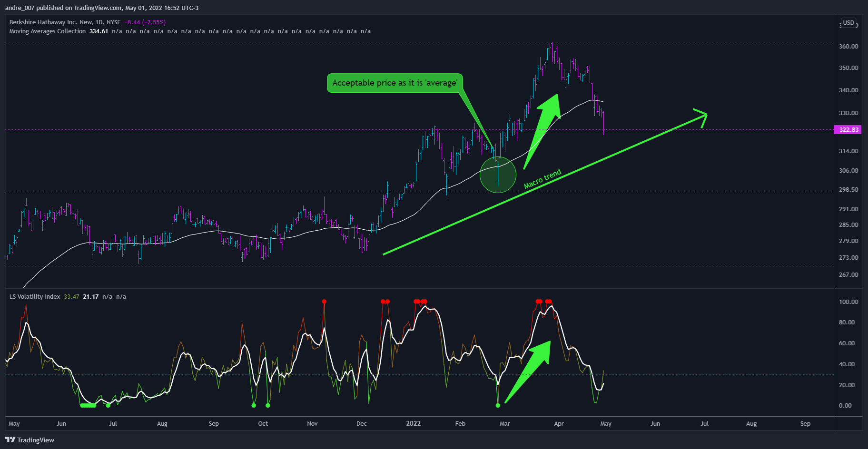Click the 273.00 price axis label
Viewport: 868px width, 449px height.
click(848, 258)
